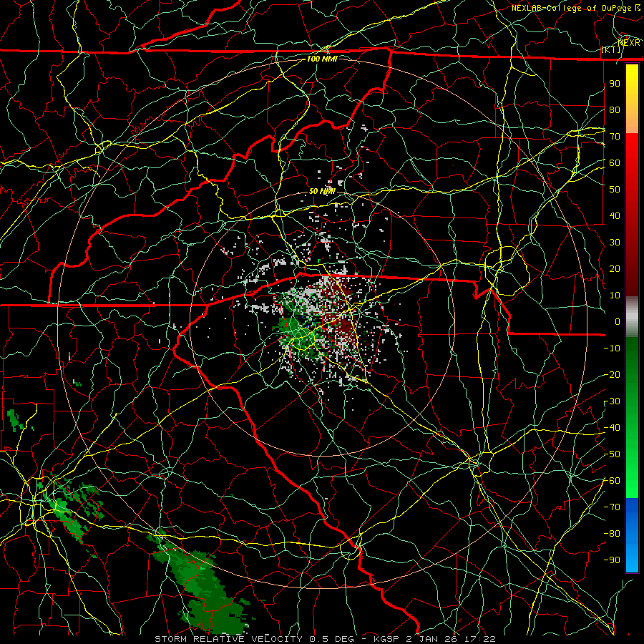The width and height of the screenshot is (644, 644).
Task: Click the -50 value on velocity scale
Action: click(x=612, y=454)
